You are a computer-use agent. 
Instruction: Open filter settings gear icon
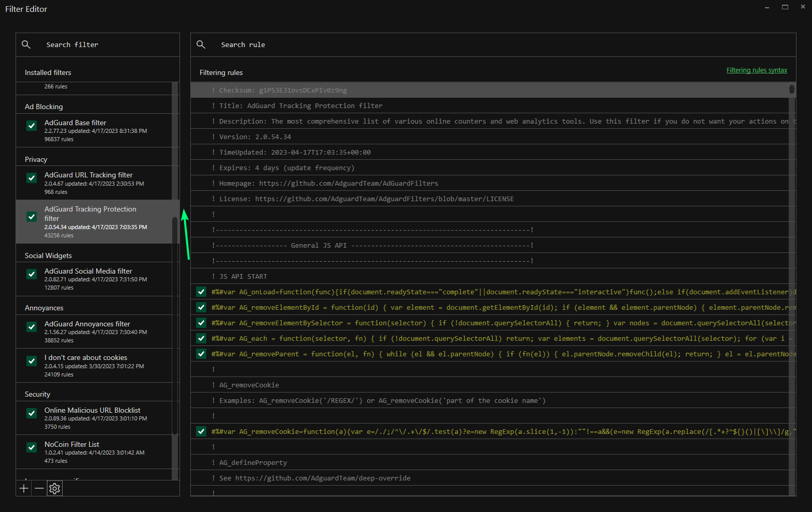tap(55, 488)
